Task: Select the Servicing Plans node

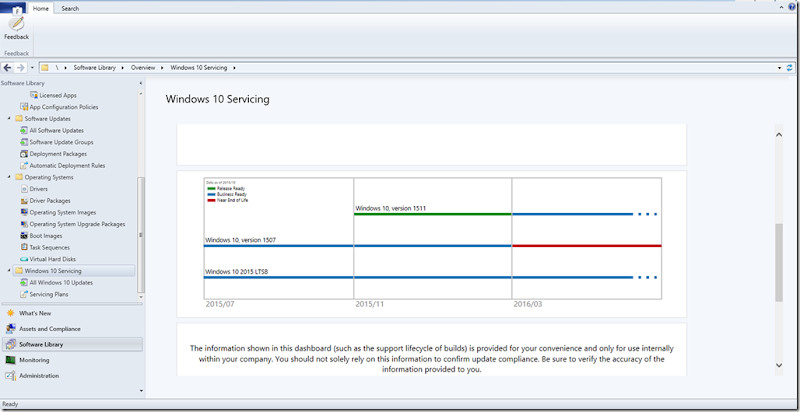Action: click(x=49, y=295)
